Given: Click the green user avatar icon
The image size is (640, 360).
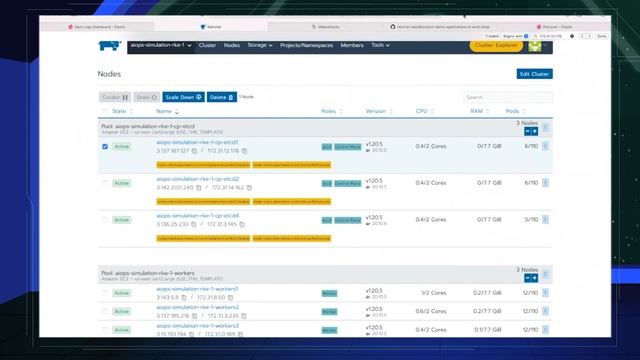Looking at the screenshot, I should [x=535, y=46].
